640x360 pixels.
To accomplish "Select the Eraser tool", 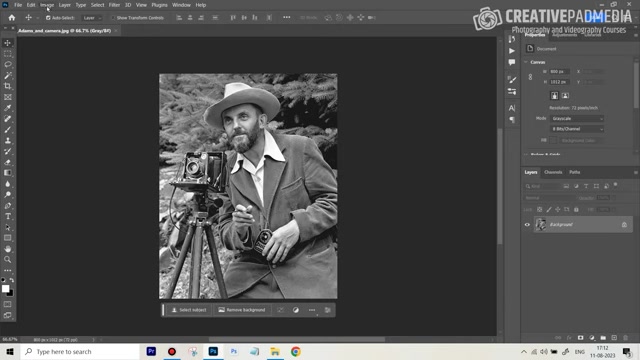I will click(8, 162).
